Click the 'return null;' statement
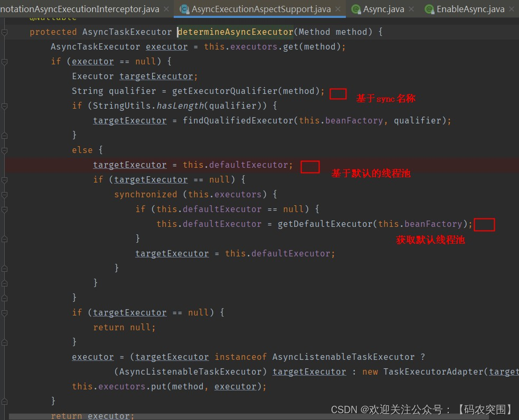The height and width of the screenshot is (420, 519). [124, 328]
